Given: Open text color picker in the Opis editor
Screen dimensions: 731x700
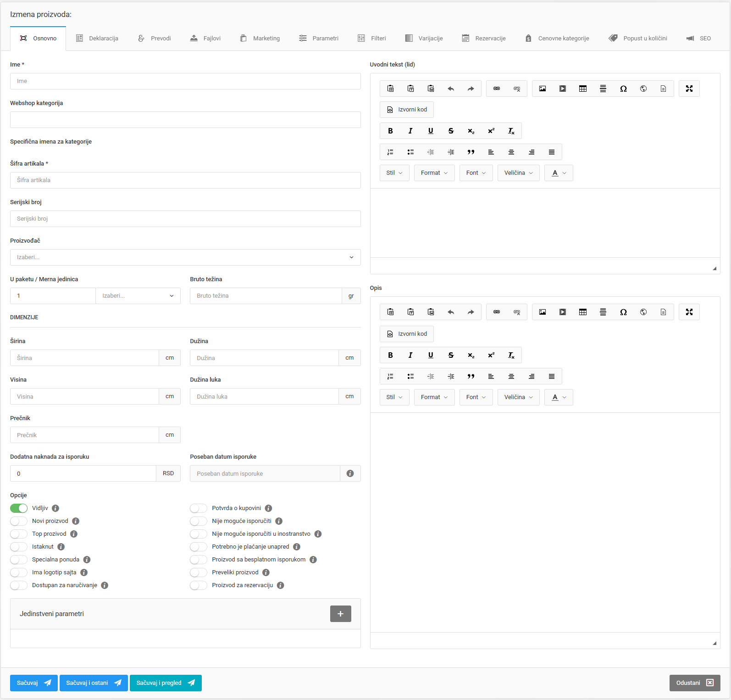Looking at the screenshot, I should point(559,397).
